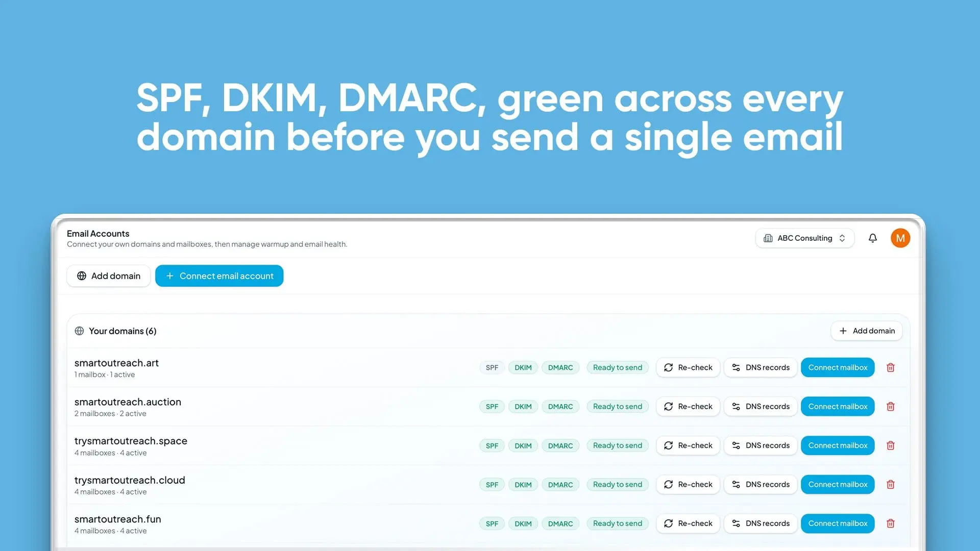Click Add domain button beside Connect email account

click(109, 276)
